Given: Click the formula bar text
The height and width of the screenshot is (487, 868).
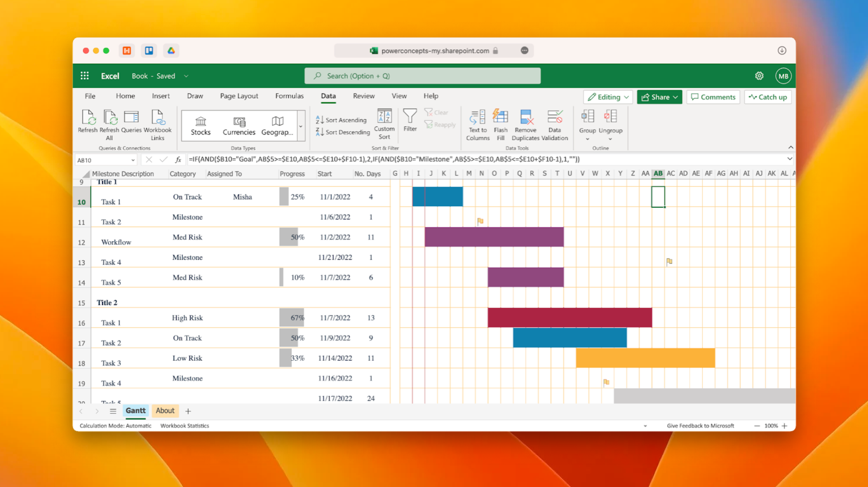Looking at the screenshot, I should [x=384, y=159].
